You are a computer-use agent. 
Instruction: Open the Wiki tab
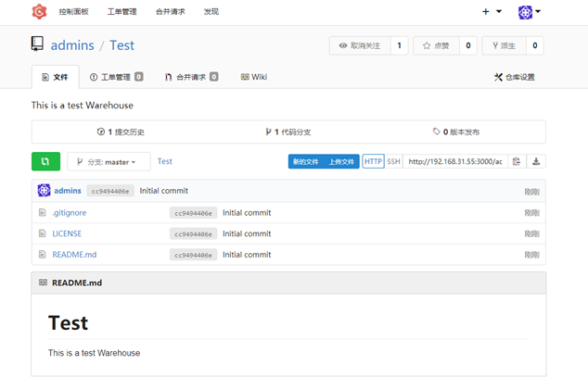point(254,77)
